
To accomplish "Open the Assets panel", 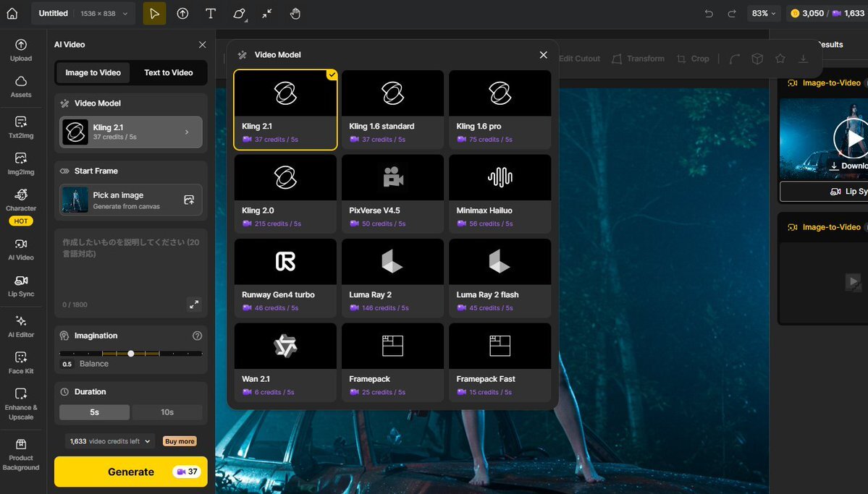I will [21, 87].
